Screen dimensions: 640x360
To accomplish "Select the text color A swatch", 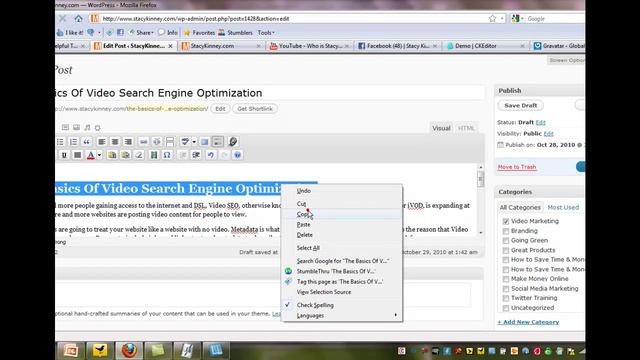I will pos(91,155).
